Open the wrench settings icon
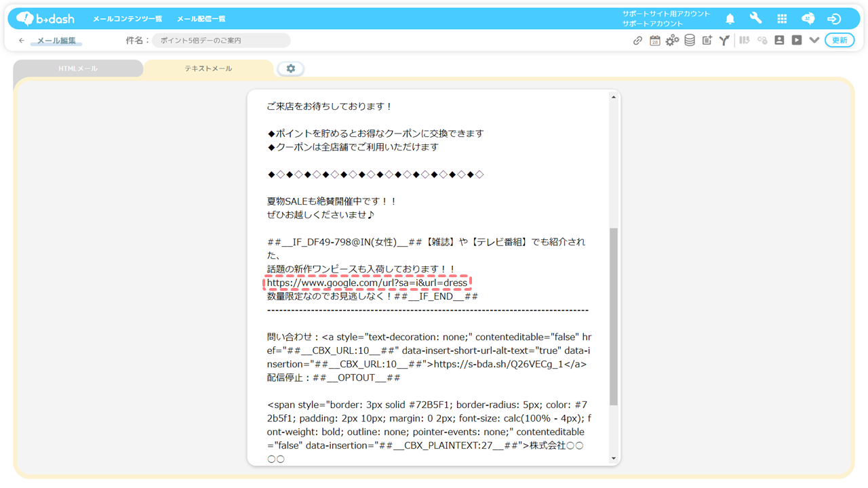Image resolution: width=868 pixels, height=488 pixels. tap(755, 19)
